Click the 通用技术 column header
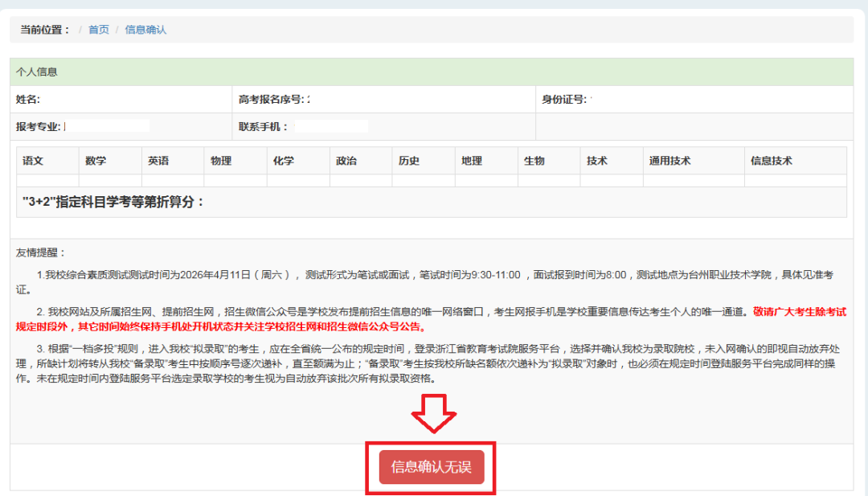868x496 pixels. pos(669,161)
